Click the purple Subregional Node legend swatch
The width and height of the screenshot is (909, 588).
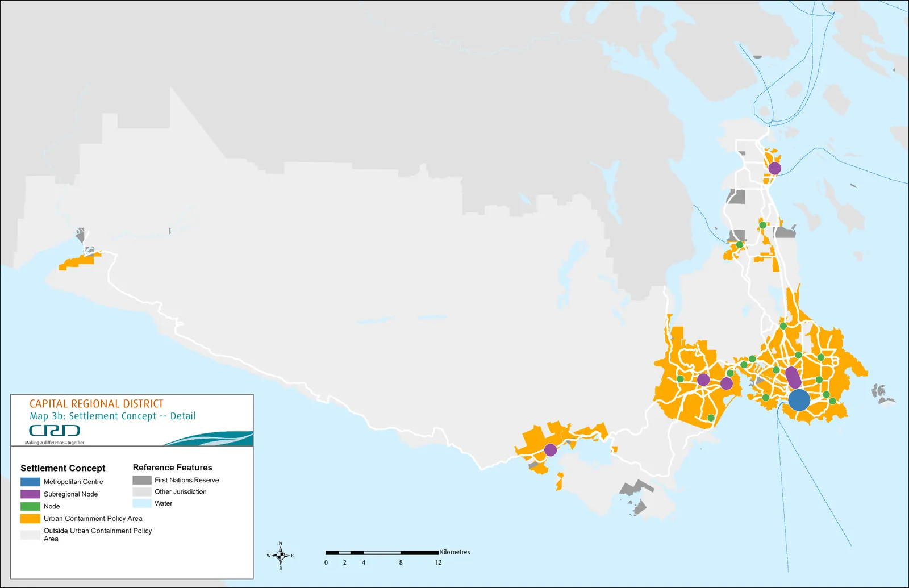[x=30, y=494]
